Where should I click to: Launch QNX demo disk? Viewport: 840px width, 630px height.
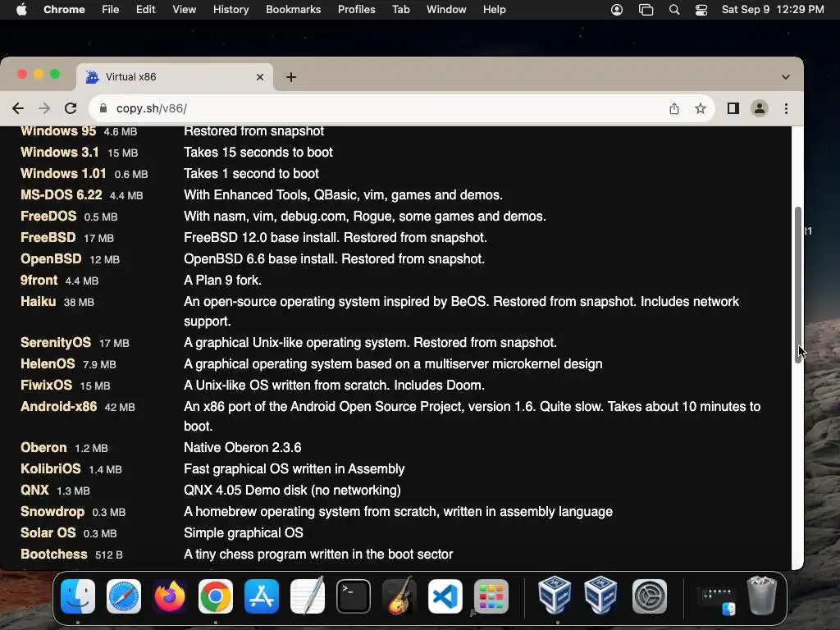[x=34, y=491]
